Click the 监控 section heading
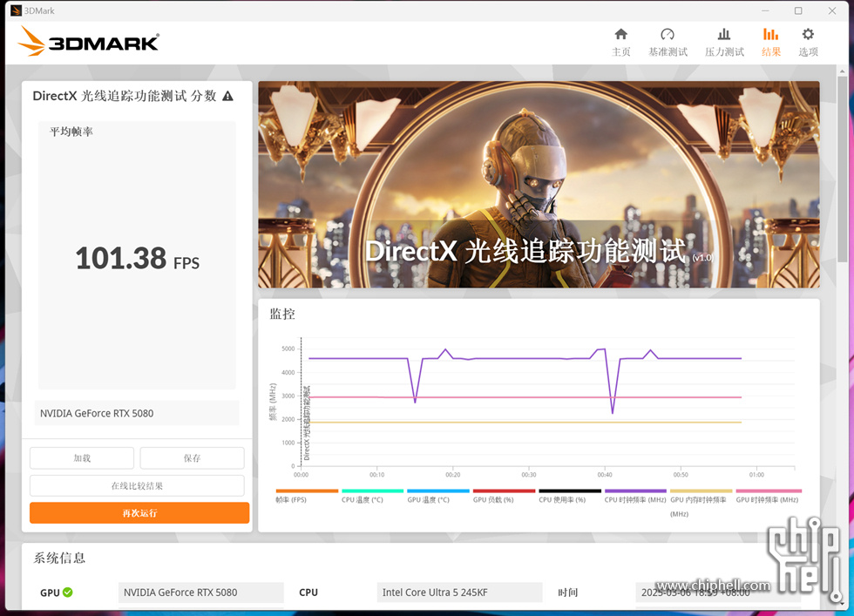Viewport: 854px width, 616px height. [282, 315]
